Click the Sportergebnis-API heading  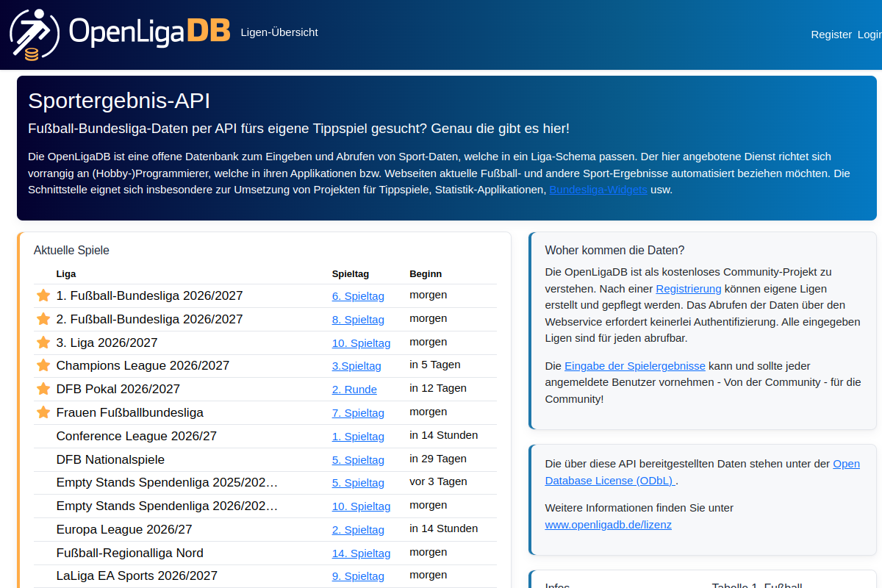pyautogui.click(x=119, y=101)
